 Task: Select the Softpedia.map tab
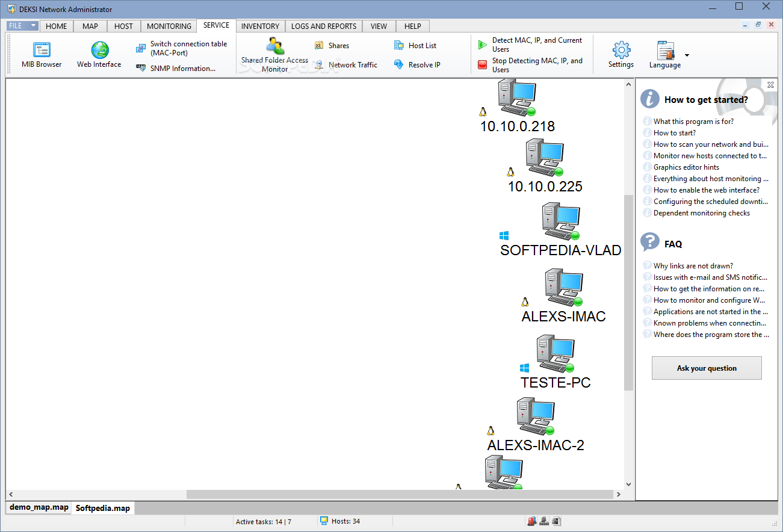[103, 508]
